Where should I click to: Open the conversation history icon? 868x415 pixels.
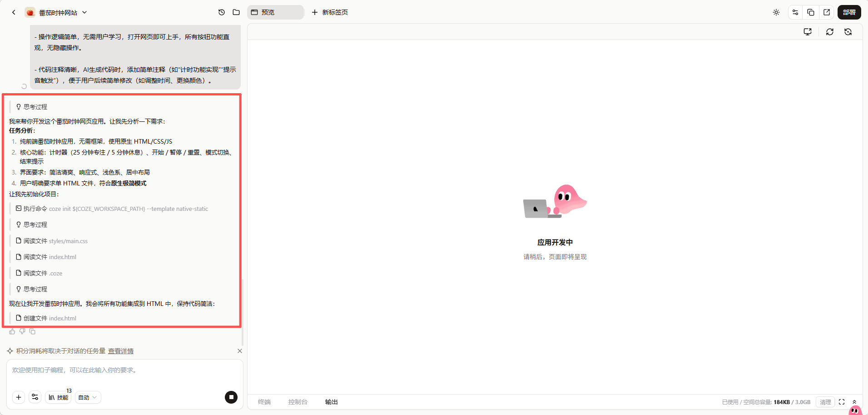click(x=222, y=12)
